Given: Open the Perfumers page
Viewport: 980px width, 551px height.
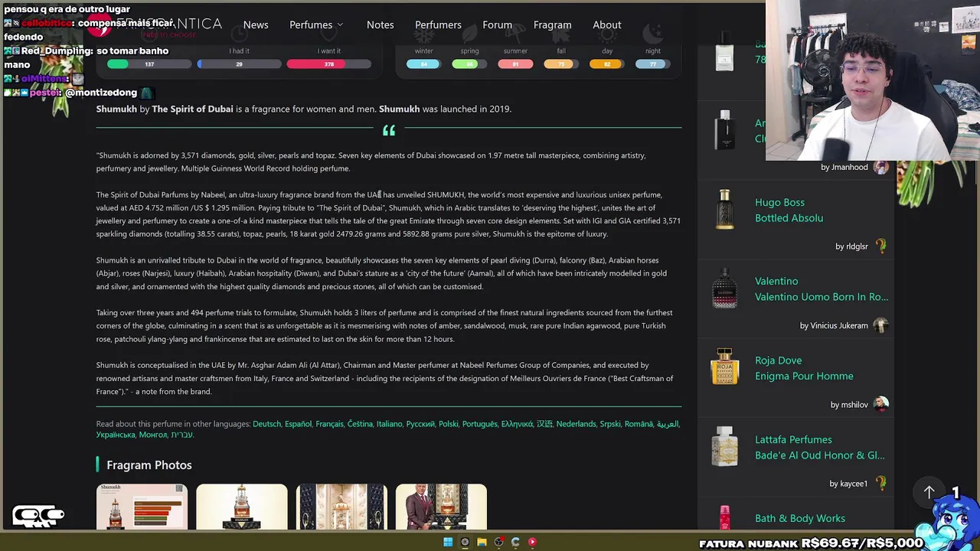Looking at the screenshot, I should [438, 24].
